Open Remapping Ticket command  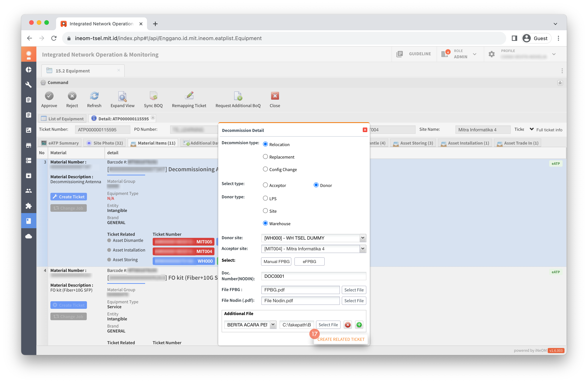click(x=189, y=96)
